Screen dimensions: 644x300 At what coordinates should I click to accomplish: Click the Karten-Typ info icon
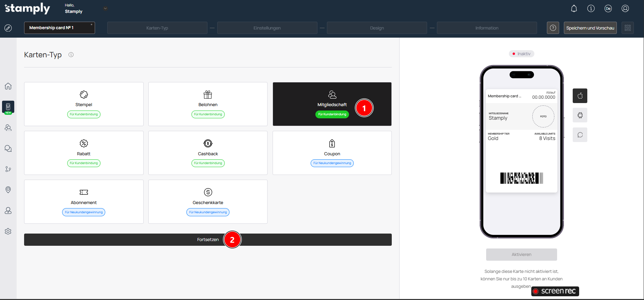[71, 55]
